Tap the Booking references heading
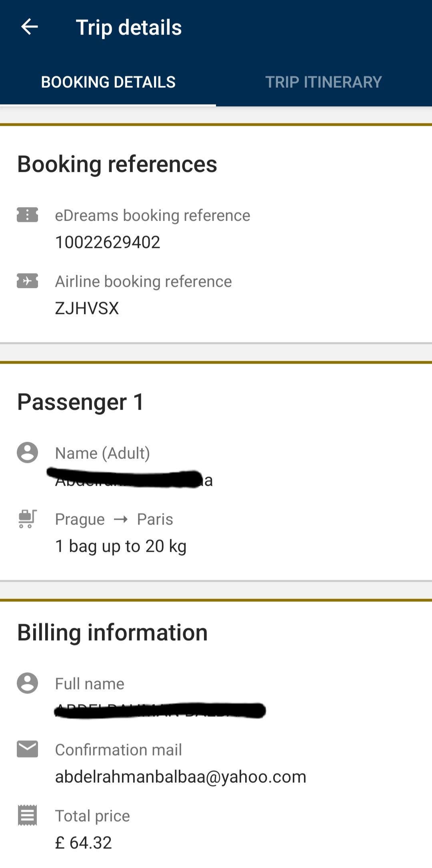This screenshot has height=868, width=432. tap(117, 164)
